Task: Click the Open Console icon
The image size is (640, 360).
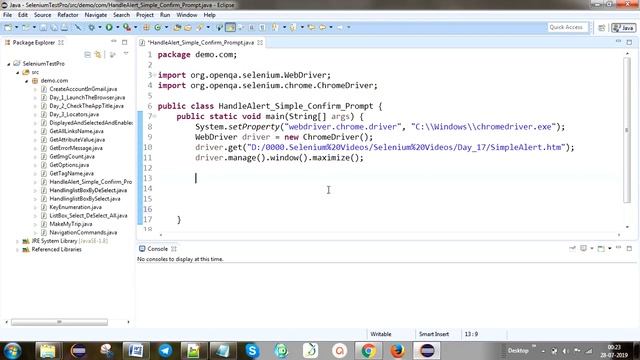Action: coord(601,248)
